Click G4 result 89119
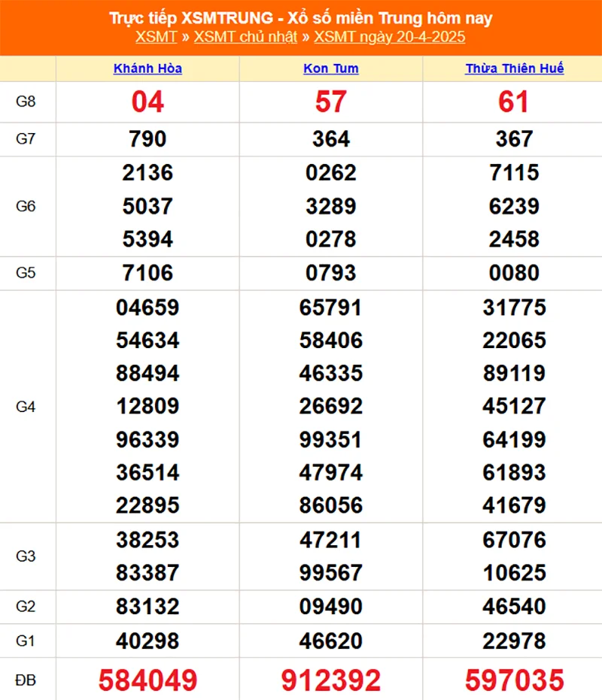The height and width of the screenshot is (700, 602). 514,373
